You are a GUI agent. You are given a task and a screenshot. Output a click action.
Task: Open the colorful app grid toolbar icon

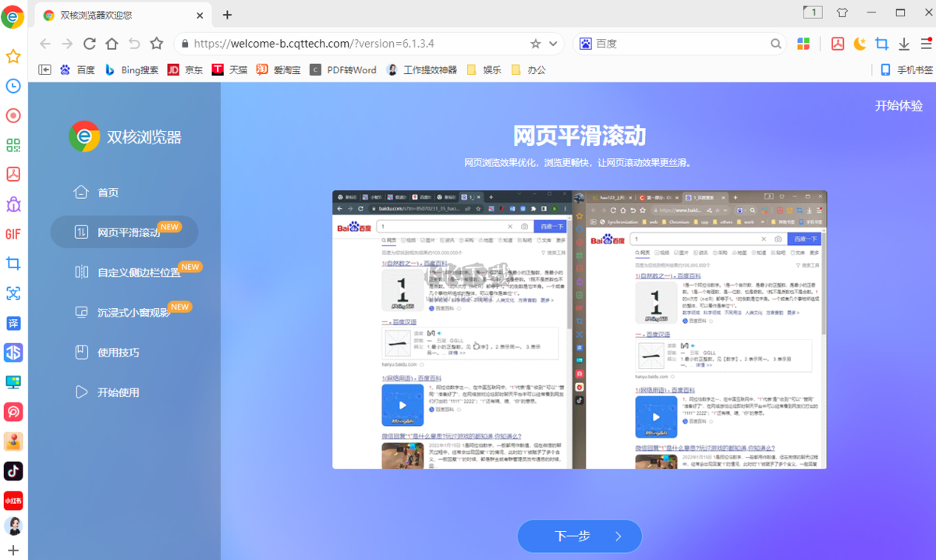[x=803, y=44]
